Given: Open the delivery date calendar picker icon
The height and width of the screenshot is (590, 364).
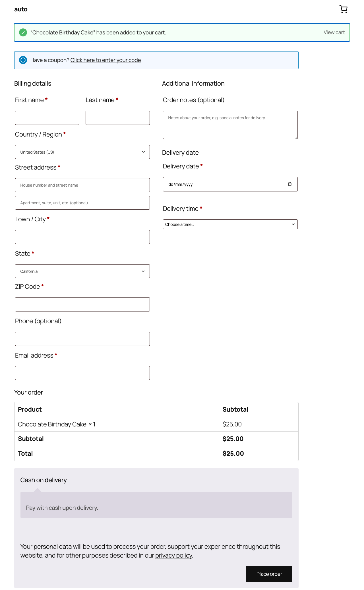Looking at the screenshot, I should pos(289,184).
